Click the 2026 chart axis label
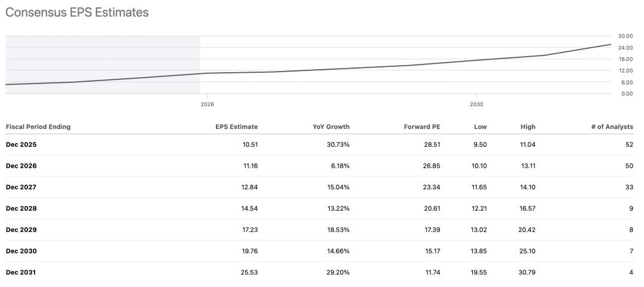Screen dimensions: 644x287 click(x=207, y=104)
